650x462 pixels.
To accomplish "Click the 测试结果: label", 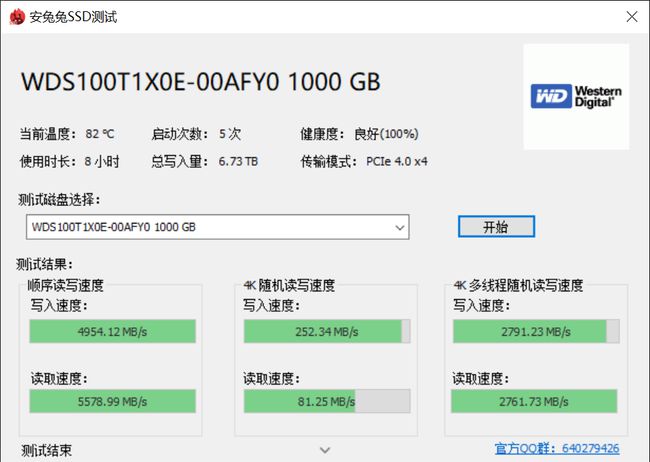I will tap(44, 264).
